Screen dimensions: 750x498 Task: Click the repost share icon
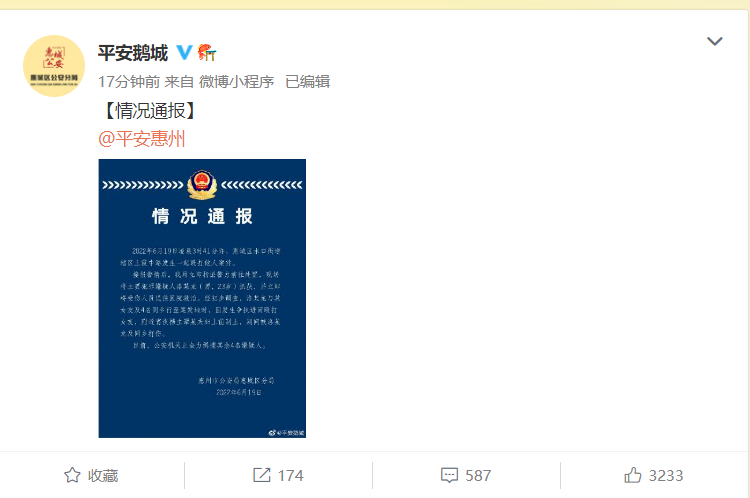click(262, 475)
